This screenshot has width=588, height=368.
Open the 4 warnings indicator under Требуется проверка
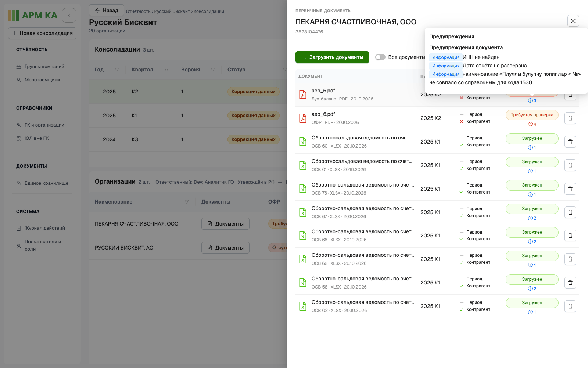pos(532,124)
